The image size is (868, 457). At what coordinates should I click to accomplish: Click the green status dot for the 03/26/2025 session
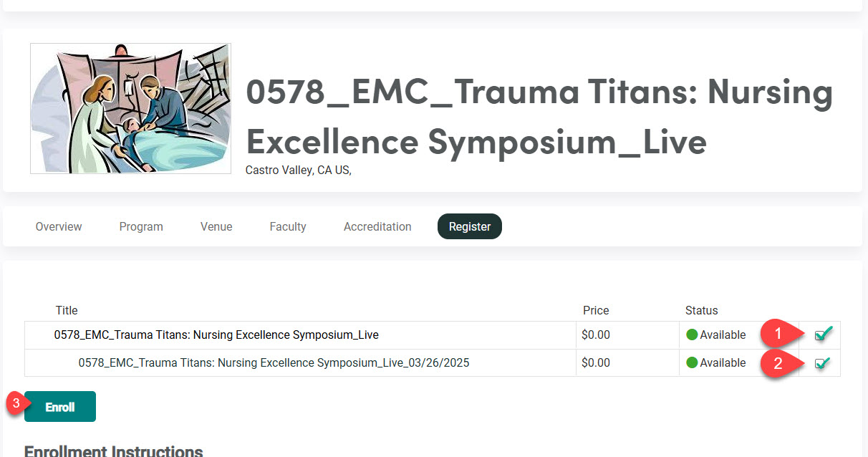point(692,362)
